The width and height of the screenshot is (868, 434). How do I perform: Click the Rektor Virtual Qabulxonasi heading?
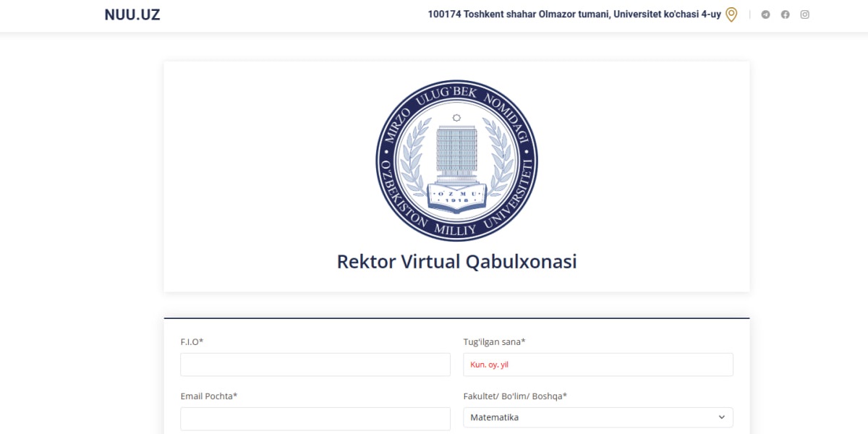click(x=456, y=261)
